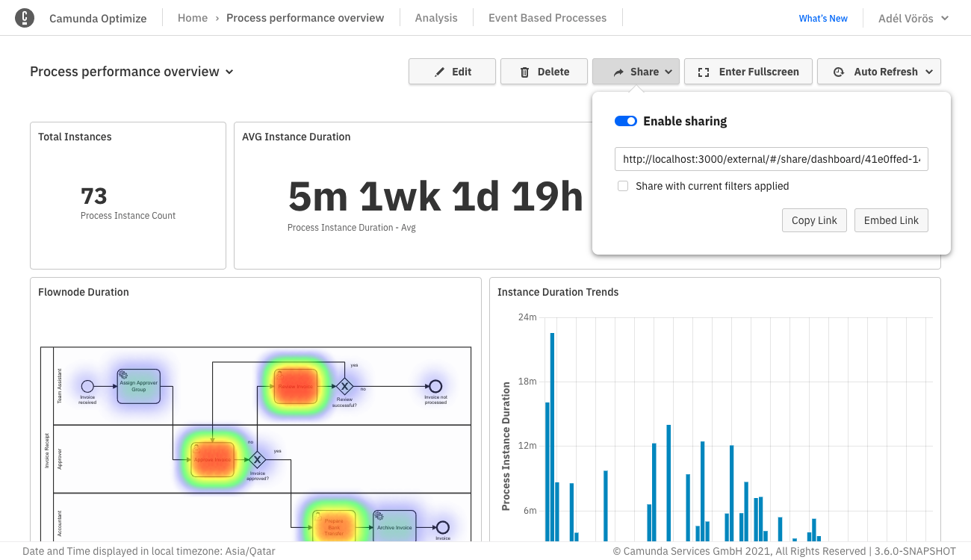Click the Archive Invoice task node

click(394, 526)
